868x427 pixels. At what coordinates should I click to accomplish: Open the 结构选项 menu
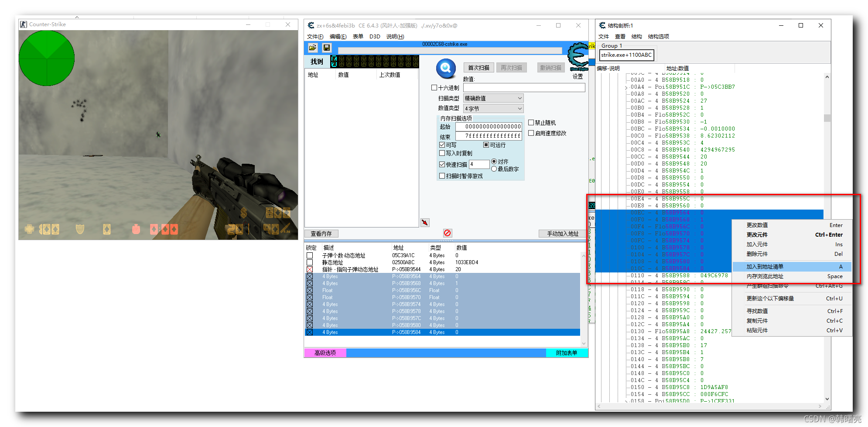pos(659,37)
